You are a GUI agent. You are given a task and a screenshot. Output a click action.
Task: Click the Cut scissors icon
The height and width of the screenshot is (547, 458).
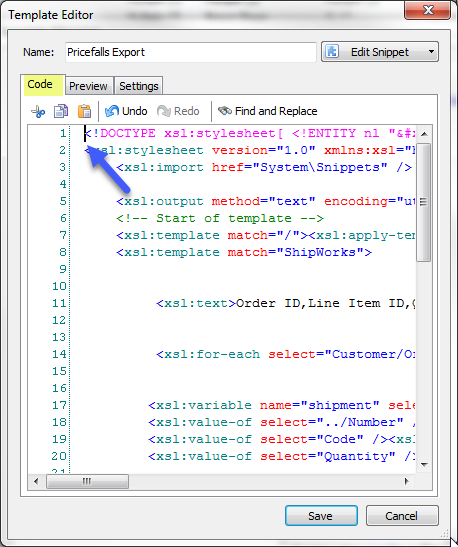tap(38, 112)
